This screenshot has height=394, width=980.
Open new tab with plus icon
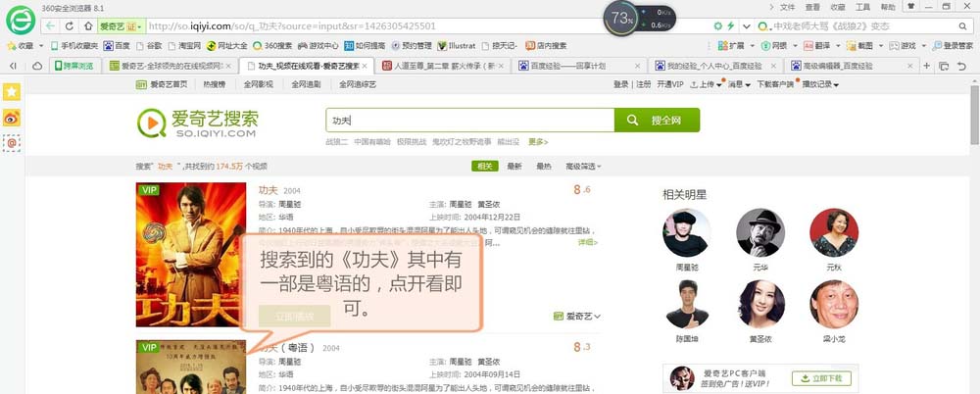click(x=927, y=66)
